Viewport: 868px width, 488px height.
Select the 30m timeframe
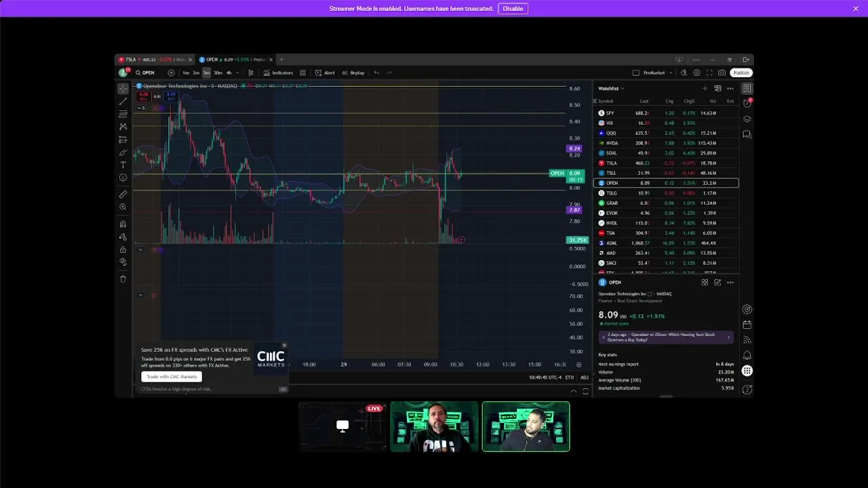218,73
